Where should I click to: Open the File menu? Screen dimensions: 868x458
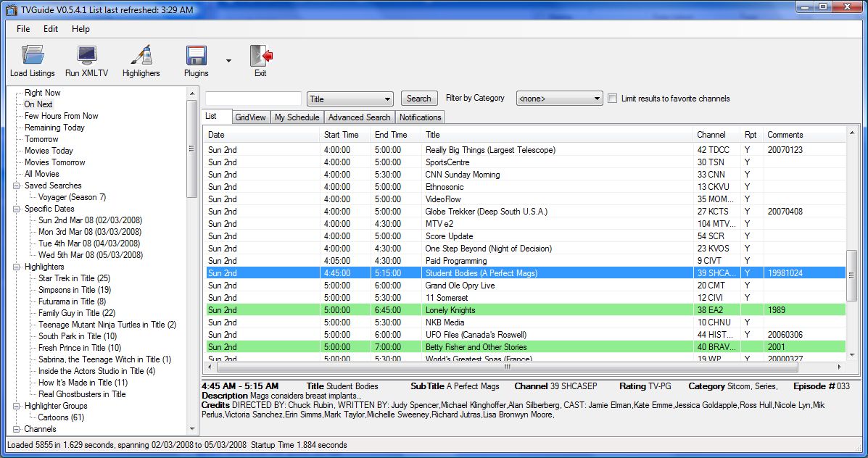(23, 29)
